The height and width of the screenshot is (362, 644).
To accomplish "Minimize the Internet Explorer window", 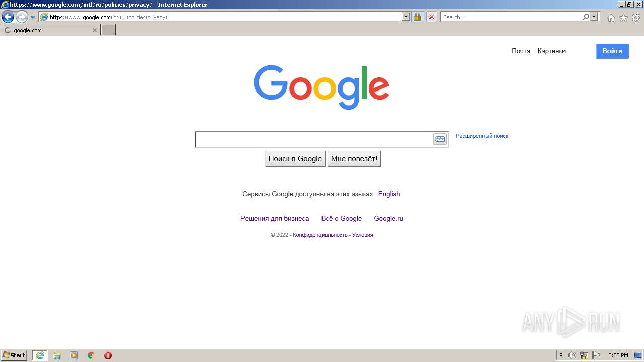I will click(x=621, y=5).
